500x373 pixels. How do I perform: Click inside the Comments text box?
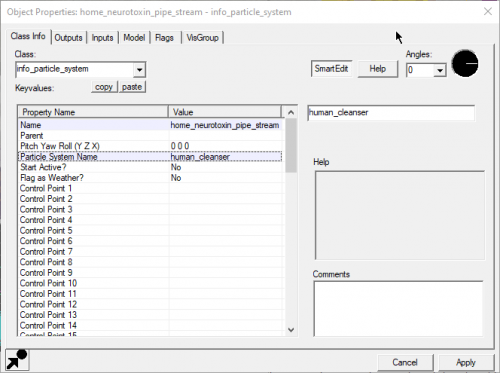(398, 309)
